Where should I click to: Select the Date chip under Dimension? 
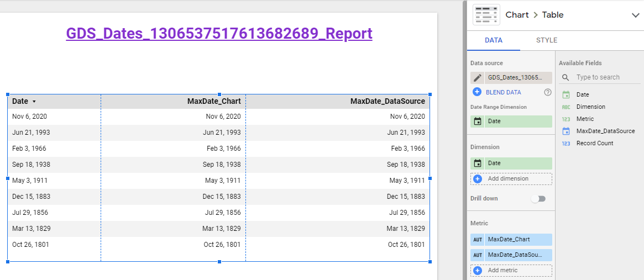click(x=511, y=163)
